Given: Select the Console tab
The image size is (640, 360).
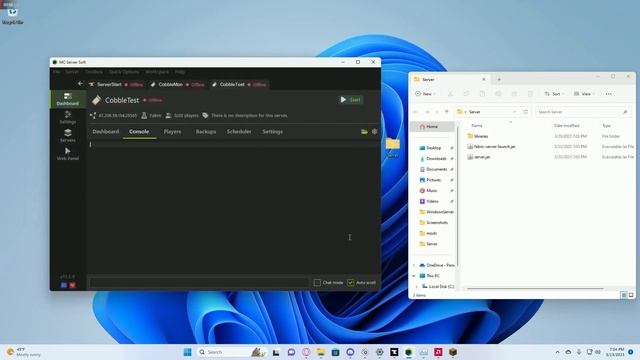Looking at the screenshot, I should pos(139,131).
